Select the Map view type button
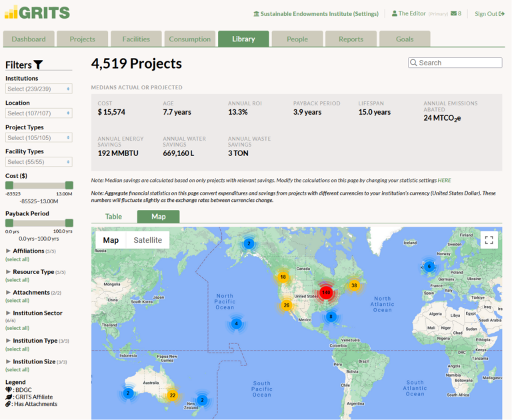 pyautogui.click(x=111, y=240)
